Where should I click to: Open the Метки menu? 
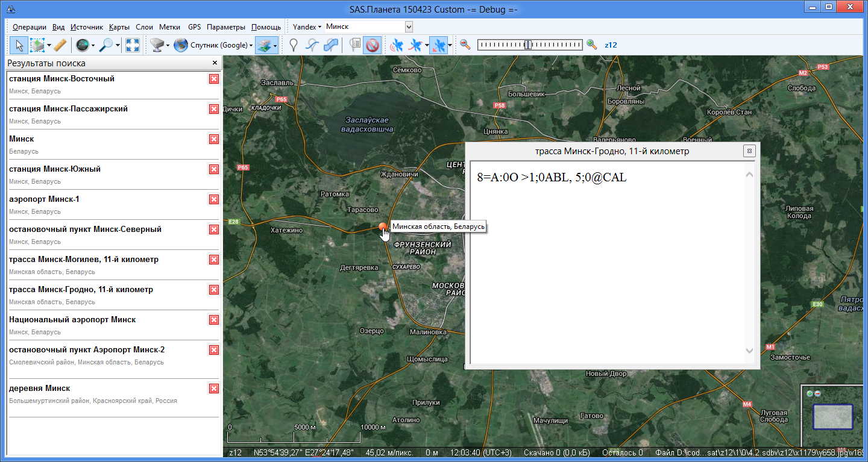[169, 27]
